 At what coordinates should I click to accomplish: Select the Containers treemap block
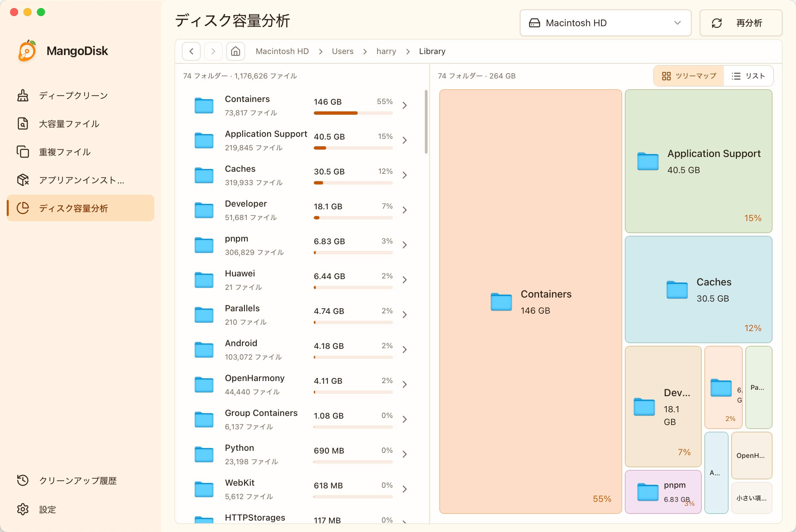(x=530, y=302)
